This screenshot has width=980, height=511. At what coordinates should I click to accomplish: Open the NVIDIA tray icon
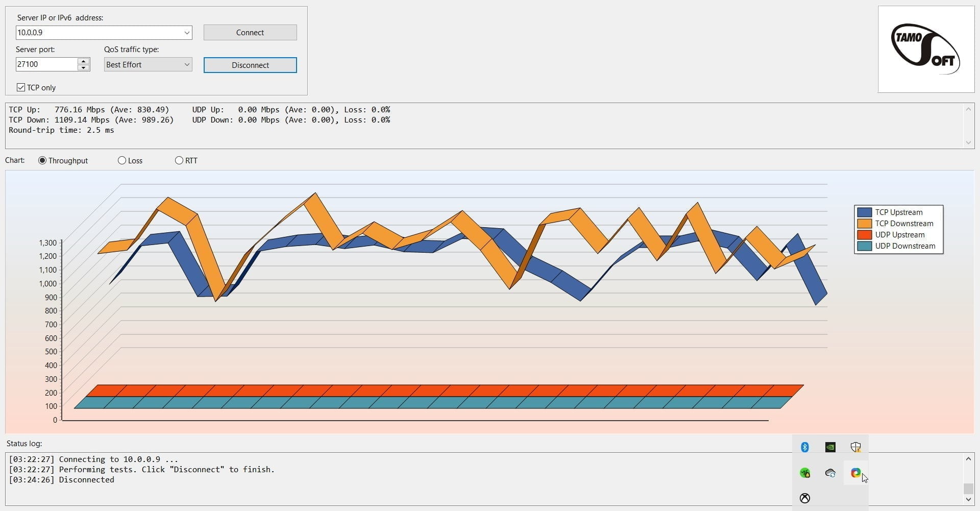coord(830,447)
